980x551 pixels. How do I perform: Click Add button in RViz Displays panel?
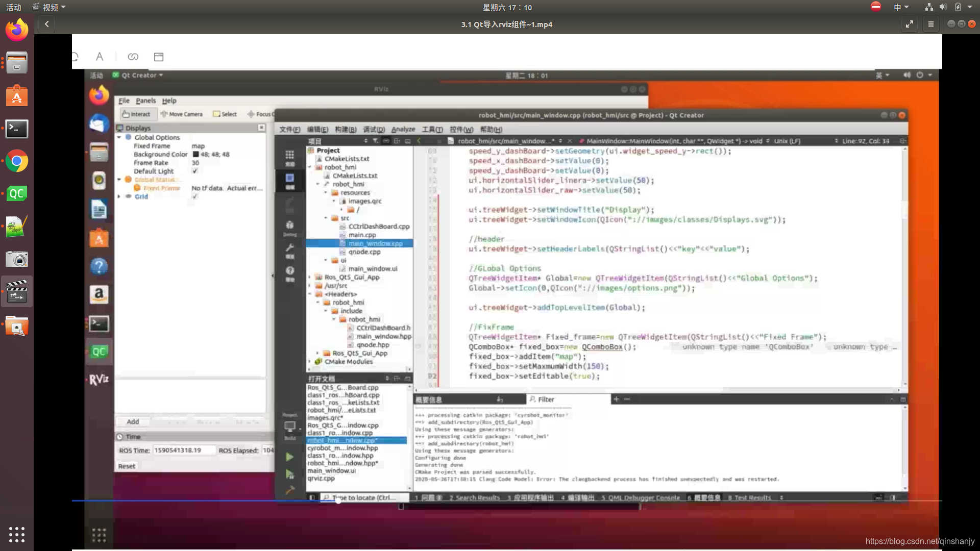[133, 421]
